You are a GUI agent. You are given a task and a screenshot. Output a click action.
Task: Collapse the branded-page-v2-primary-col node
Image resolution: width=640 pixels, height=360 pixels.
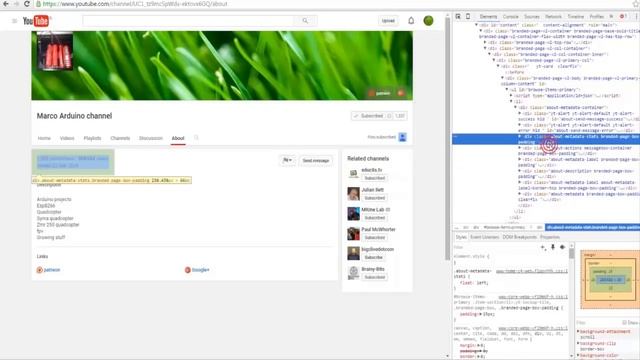click(493, 60)
